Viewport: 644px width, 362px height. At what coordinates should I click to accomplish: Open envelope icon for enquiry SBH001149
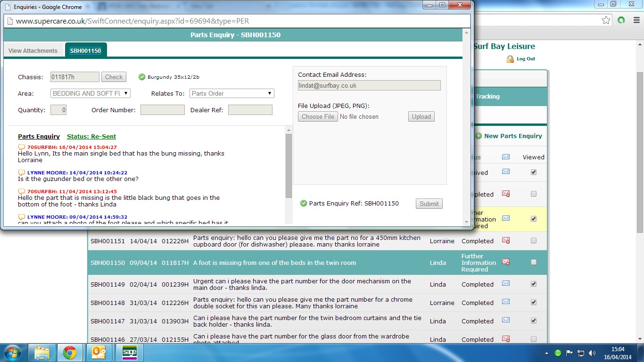(x=506, y=283)
